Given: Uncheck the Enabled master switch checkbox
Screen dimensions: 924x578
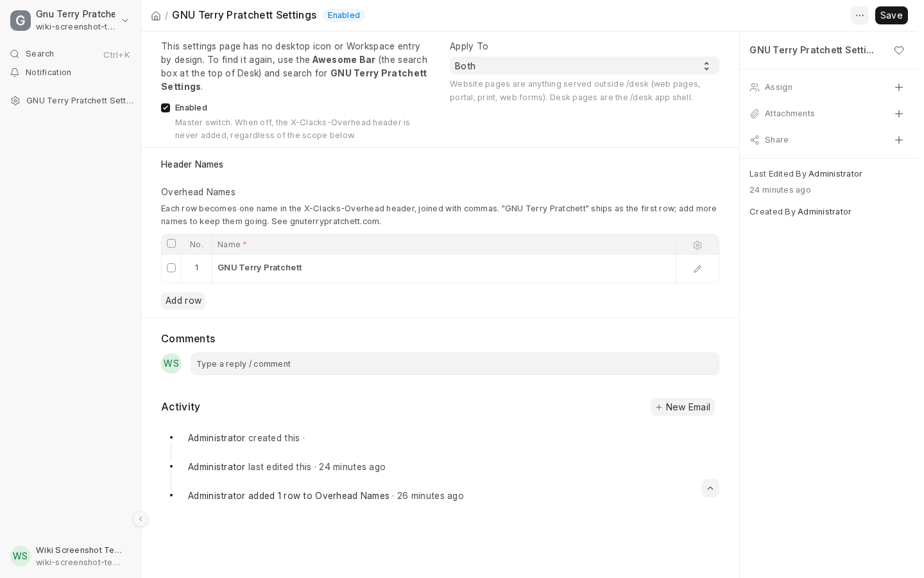Looking at the screenshot, I should click(x=166, y=108).
